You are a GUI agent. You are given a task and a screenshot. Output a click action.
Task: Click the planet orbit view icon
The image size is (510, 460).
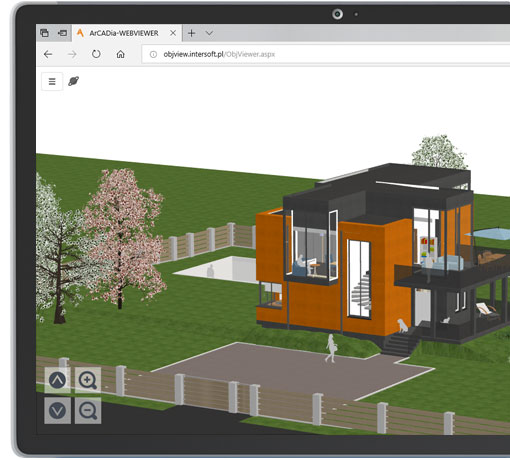(73, 81)
